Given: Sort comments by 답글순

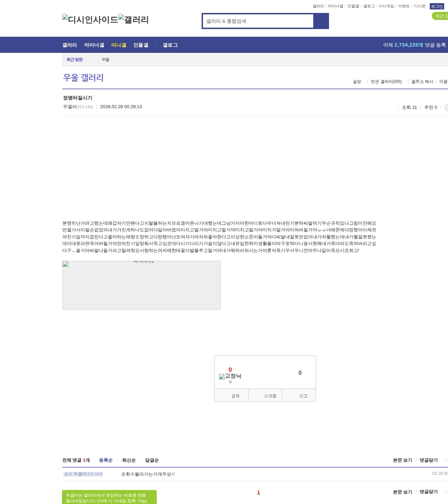Looking at the screenshot, I should point(152,460).
